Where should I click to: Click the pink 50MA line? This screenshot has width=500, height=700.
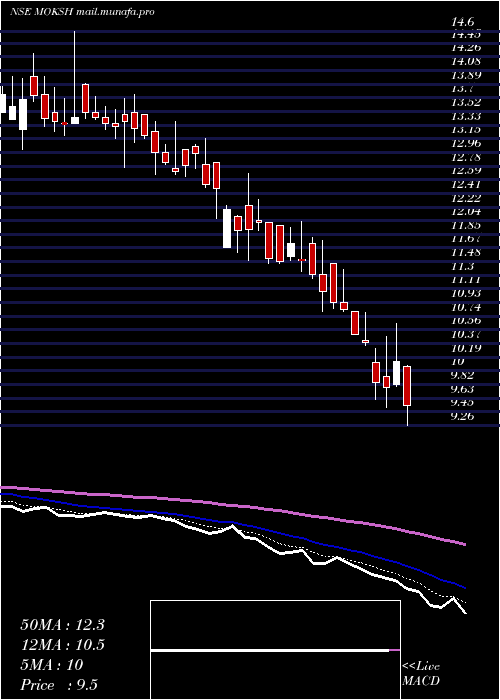(x=232, y=506)
